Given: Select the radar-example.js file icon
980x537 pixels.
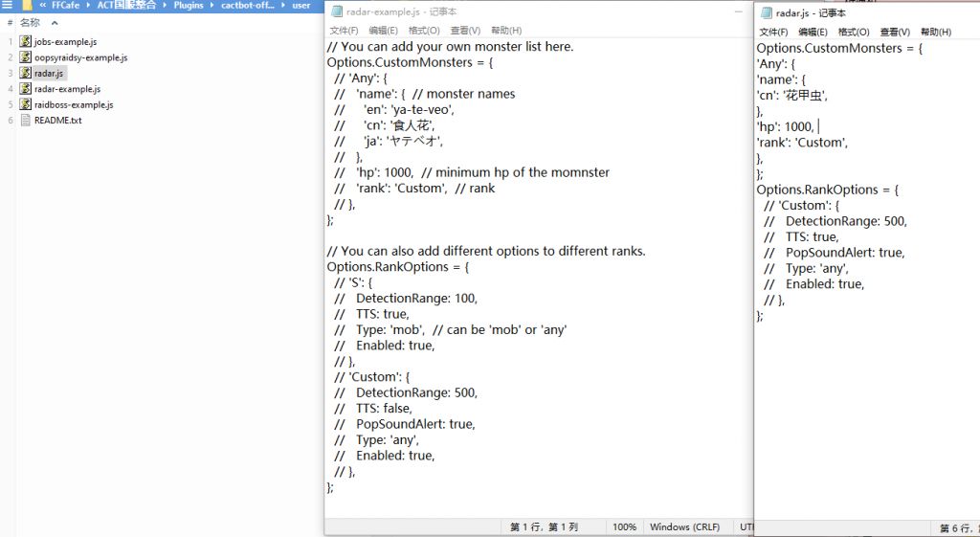Looking at the screenshot, I should coord(25,88).
